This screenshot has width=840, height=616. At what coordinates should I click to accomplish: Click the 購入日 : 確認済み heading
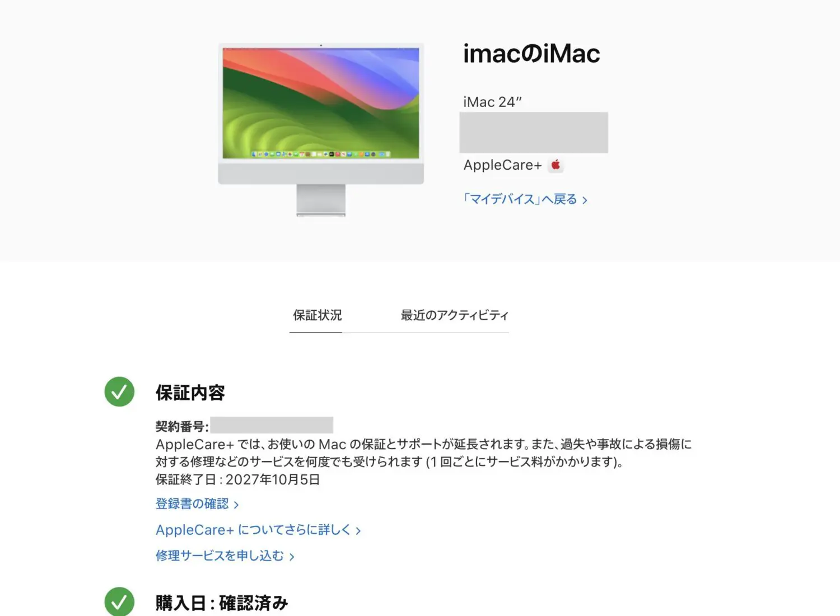click(222, 603)
